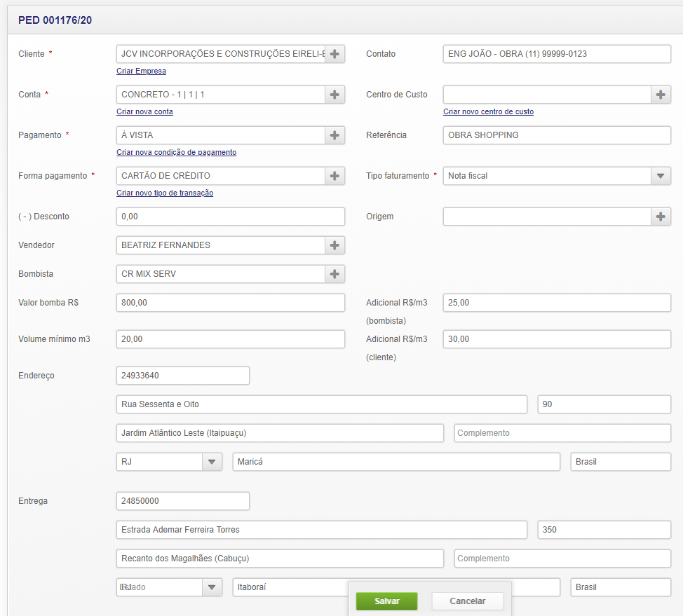Open Criar novo centro de custo link
Image resolution: width=683 pixels, height=616 pixels.
pos(488,111)
